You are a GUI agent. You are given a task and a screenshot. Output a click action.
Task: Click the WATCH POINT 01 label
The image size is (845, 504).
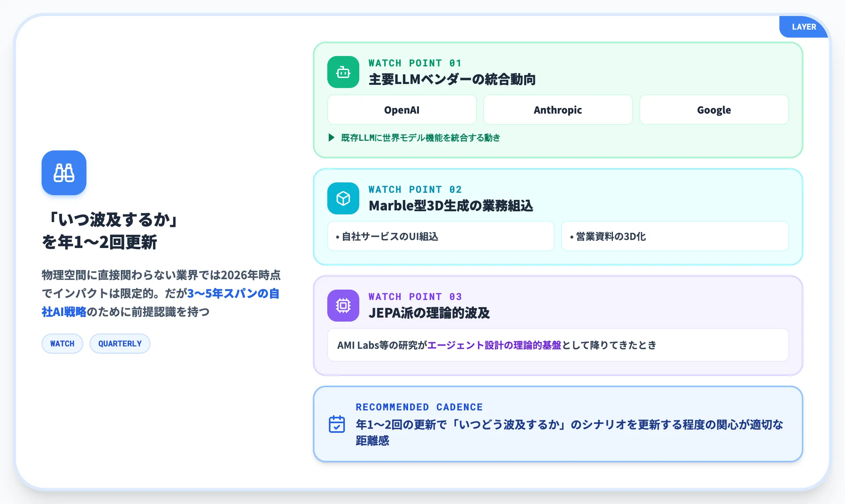pos(415,63)
